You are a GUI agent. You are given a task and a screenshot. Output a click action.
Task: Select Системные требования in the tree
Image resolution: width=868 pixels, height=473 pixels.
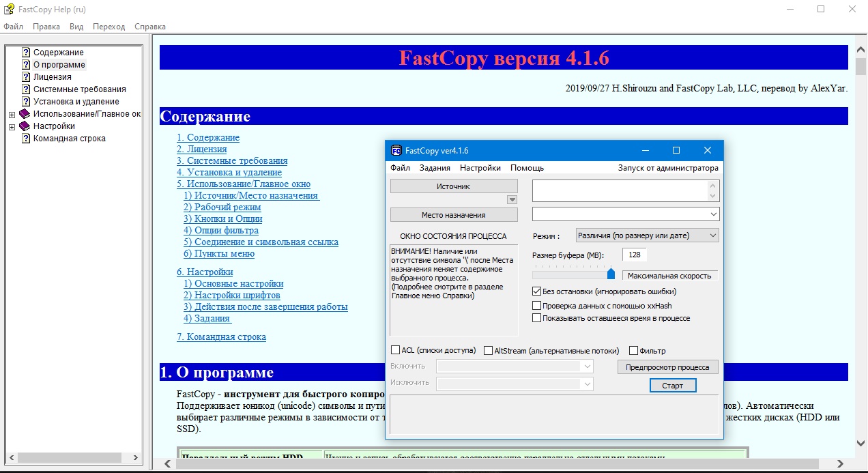(80, 89)
